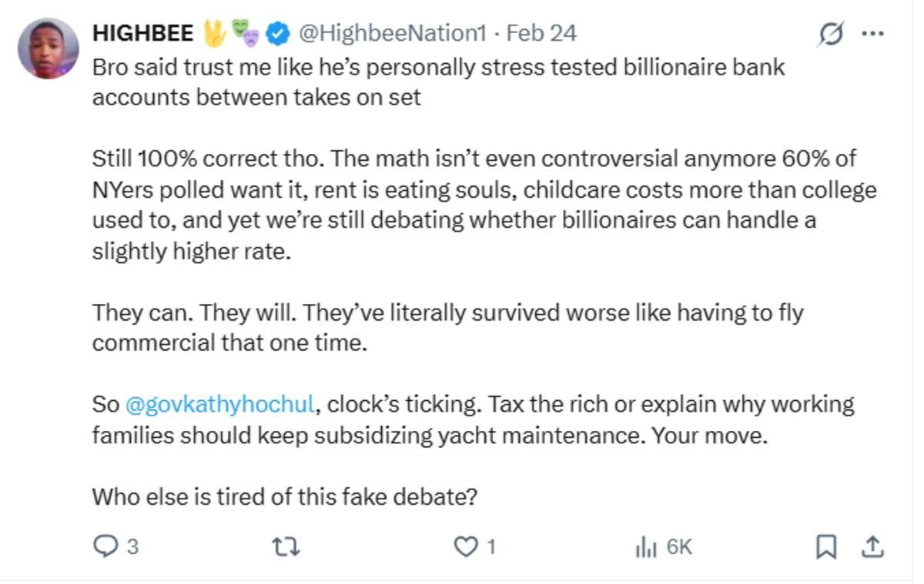Repost this tweet using the retweet icon
Image resolution: width=924 pixels, height=584 pixels.
(286, 547)
